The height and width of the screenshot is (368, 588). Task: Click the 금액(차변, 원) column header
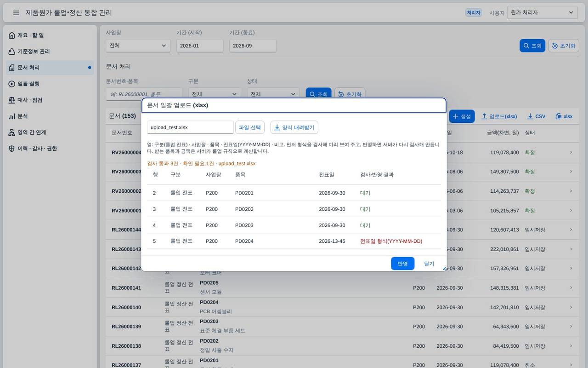tap(503, 132)
